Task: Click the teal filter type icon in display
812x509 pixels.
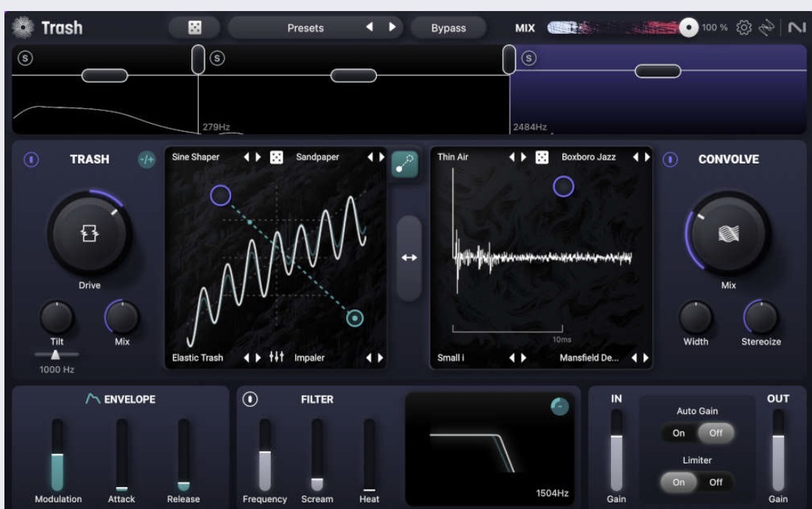Action: 559,407
